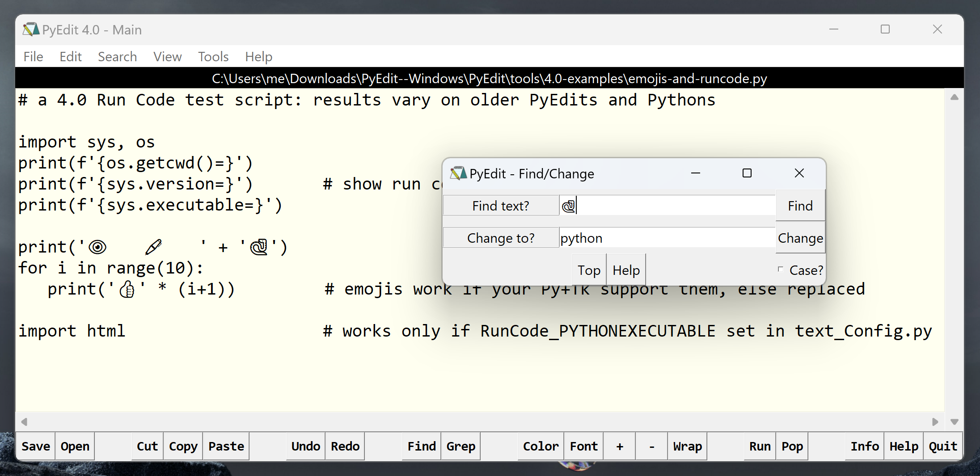Viewport: 980px width, 476px height.
Task: Click the Save toolbar button
Action: click(x=36, y=446)
